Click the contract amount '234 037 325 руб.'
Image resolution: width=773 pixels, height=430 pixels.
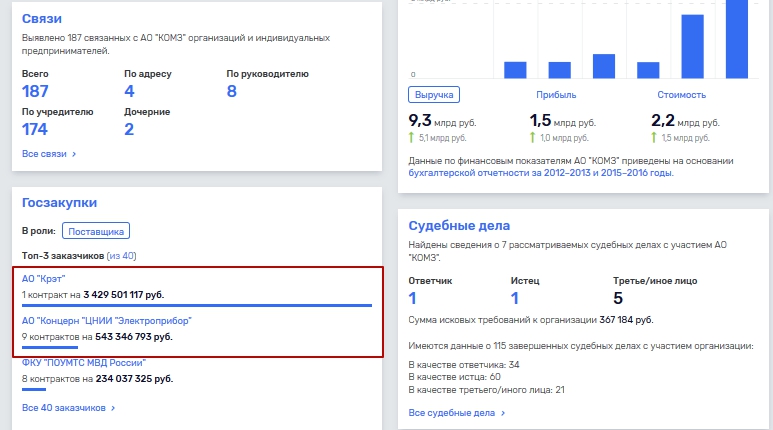[x=135, y=379]
